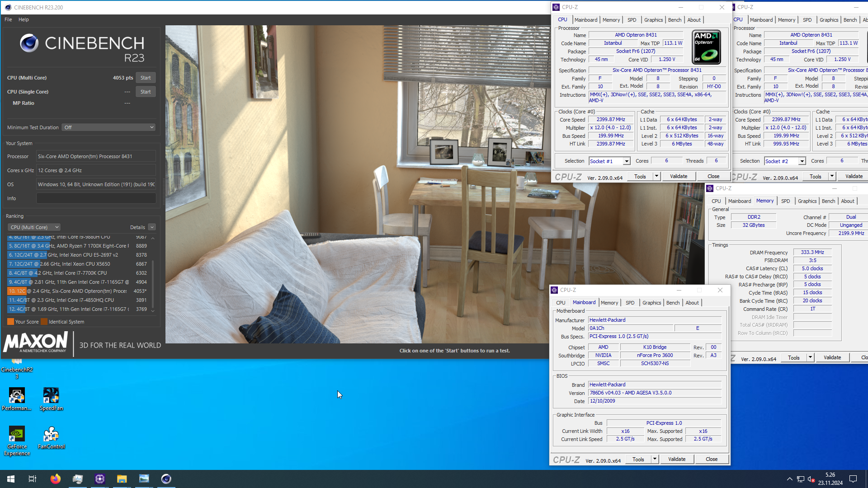Open the Minimum Test Duration dropdown

pos(108,127)
